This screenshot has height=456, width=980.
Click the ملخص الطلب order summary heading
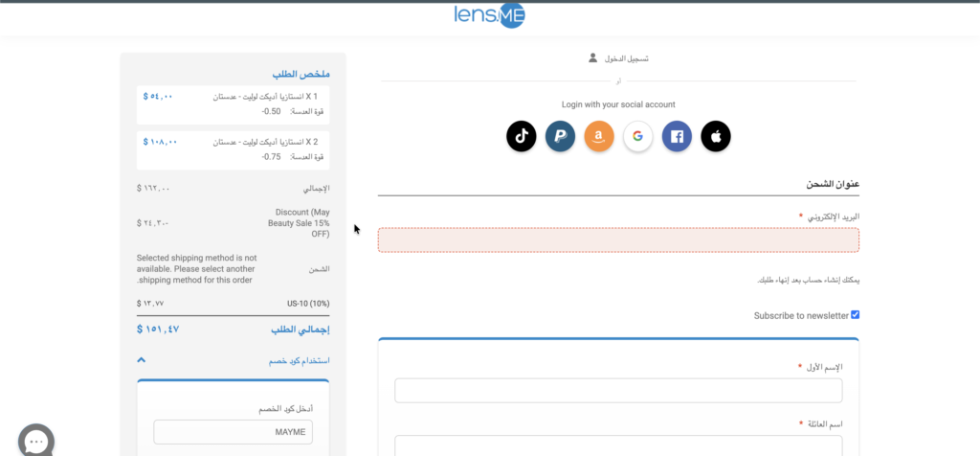[301, 74]
